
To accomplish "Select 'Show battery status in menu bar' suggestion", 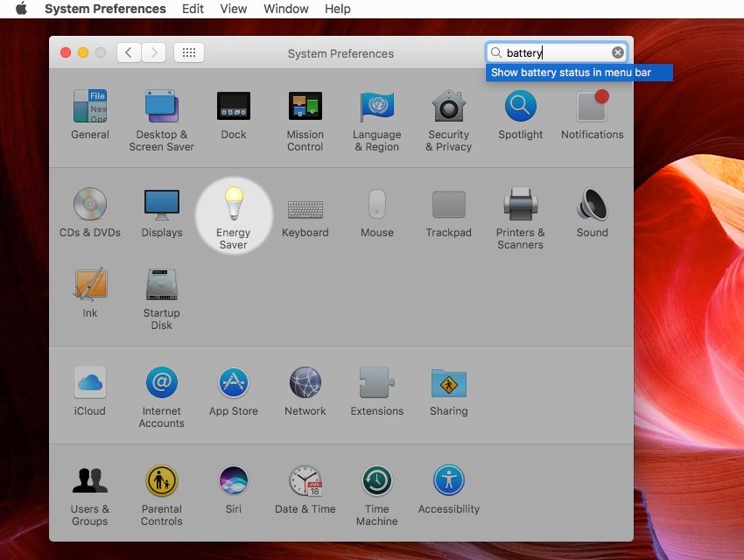I will pos(579,73).
